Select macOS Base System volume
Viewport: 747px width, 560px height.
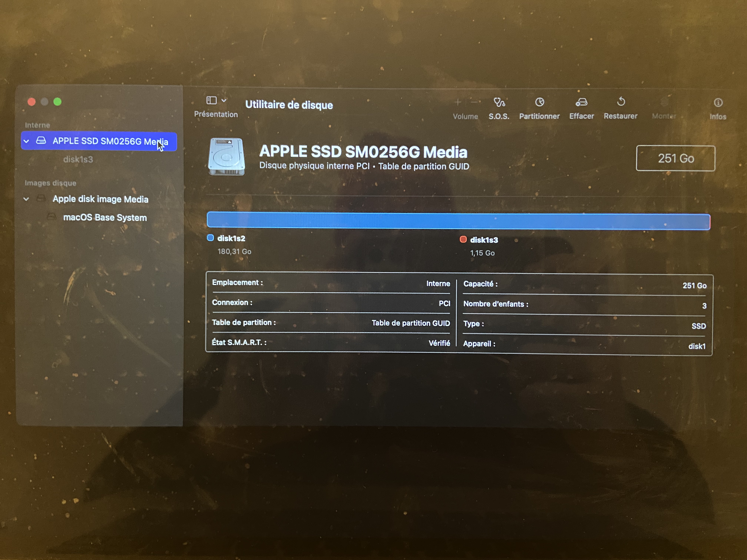105,217
